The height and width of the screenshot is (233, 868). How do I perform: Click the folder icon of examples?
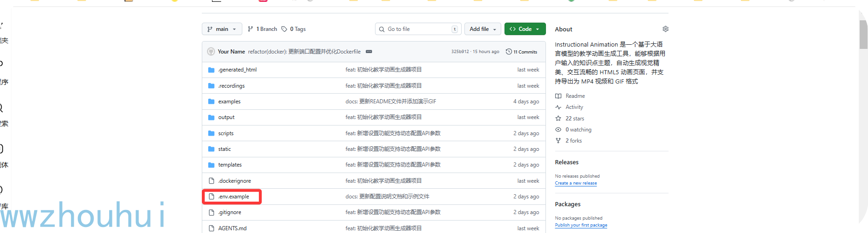(x=211, y=102)
